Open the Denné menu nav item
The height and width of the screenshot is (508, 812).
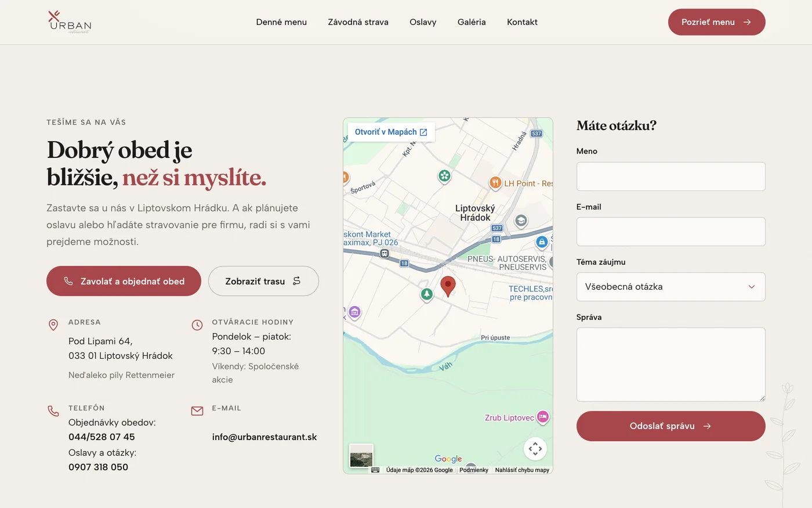(x=281, y=22)
